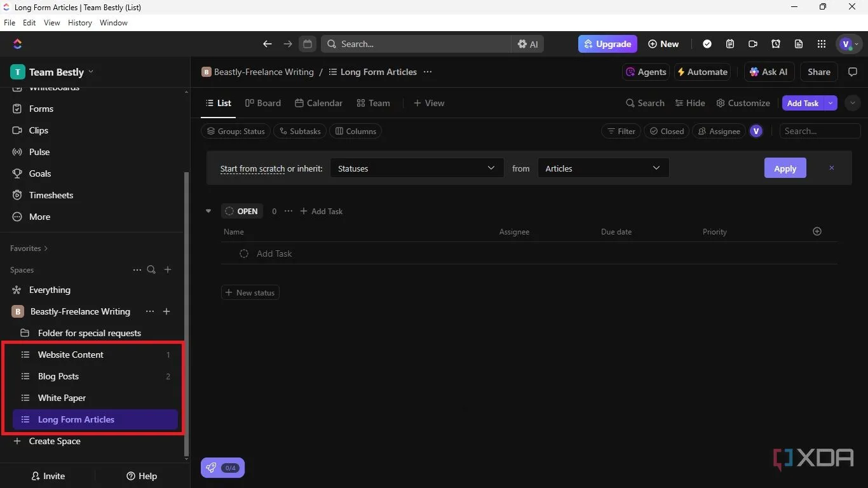Go back with the left arrow icon
The height and width of the screenshot is (488, 868).
268,44
